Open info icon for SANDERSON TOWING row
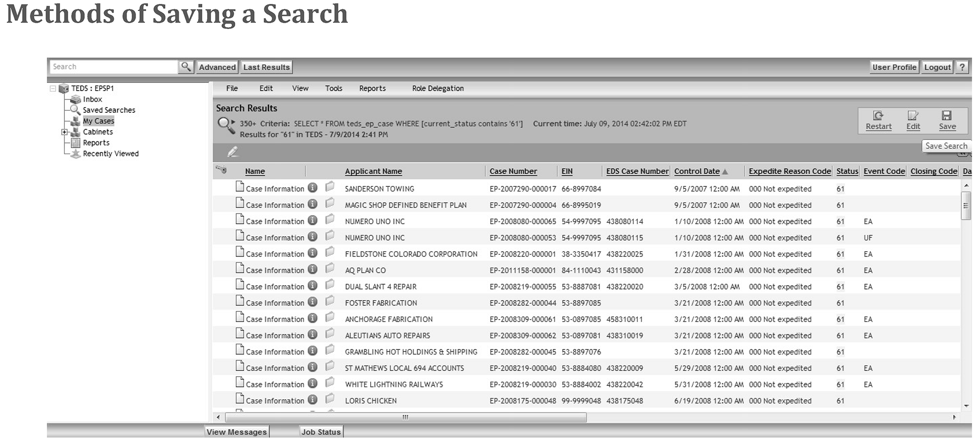 (313, 188)
